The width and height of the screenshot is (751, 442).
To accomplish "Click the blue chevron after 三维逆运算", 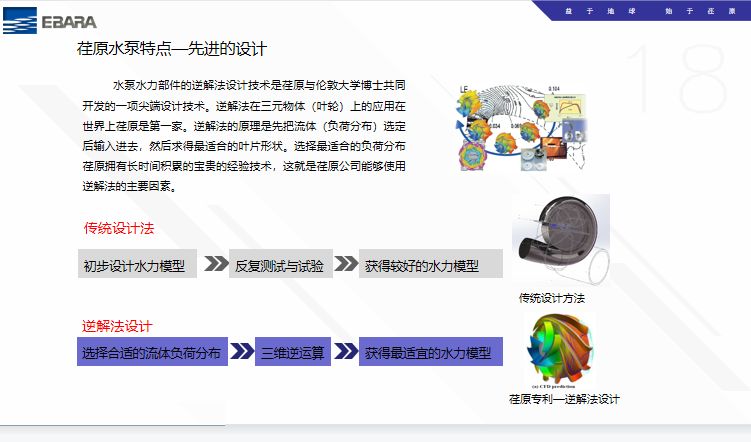I will [345, 352].
